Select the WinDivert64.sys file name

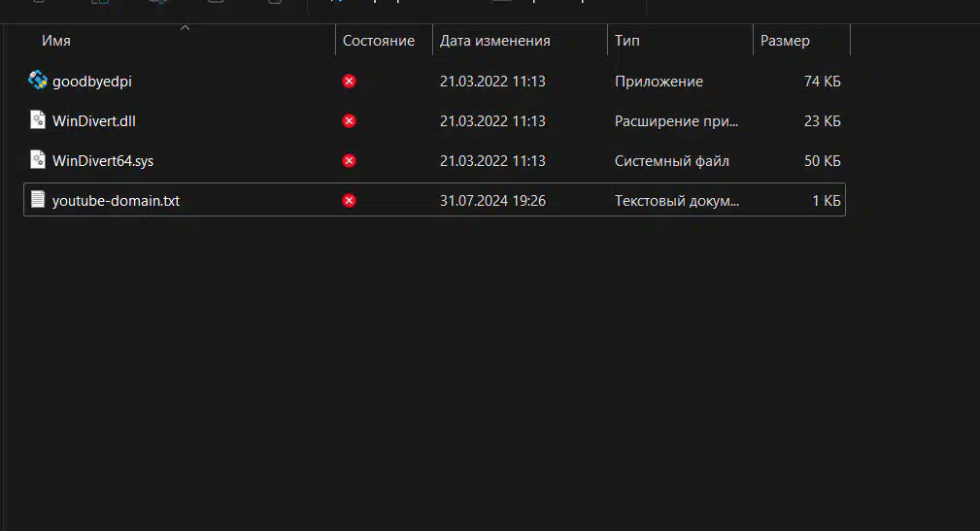[x=103, y=161]
